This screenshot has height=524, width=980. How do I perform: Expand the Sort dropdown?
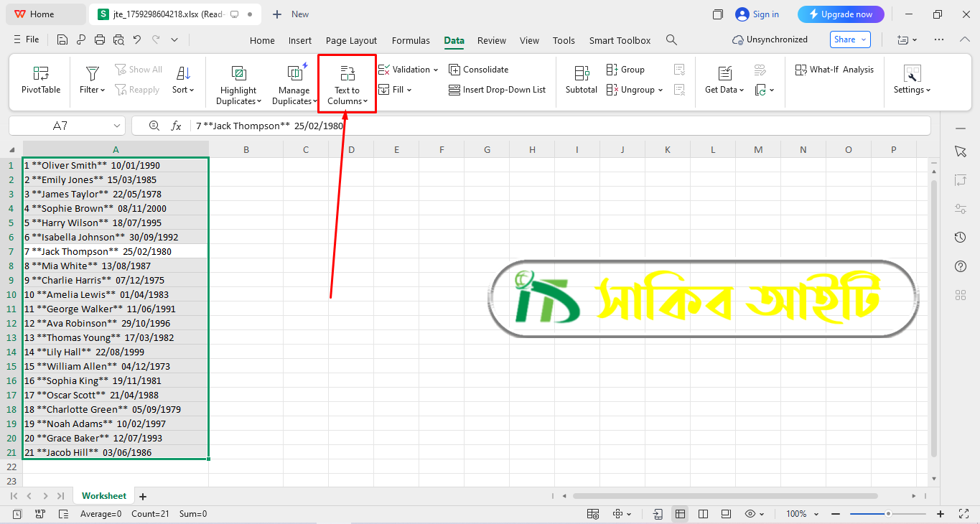[x=183, y=90]
